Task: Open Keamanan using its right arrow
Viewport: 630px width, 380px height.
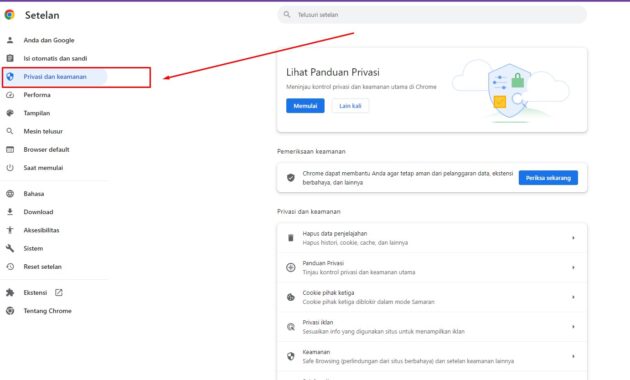Action: (x=573, y=356)
